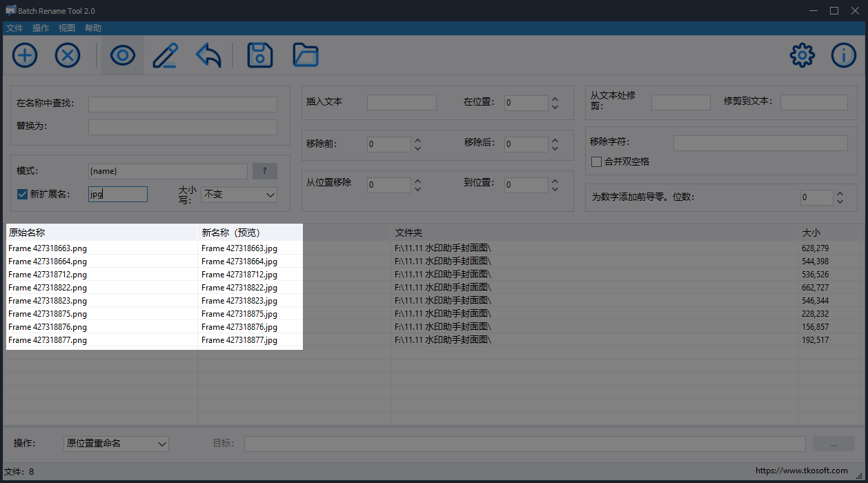Open the 文件 menu
868x483 pixels.
(x=14, y=28)
